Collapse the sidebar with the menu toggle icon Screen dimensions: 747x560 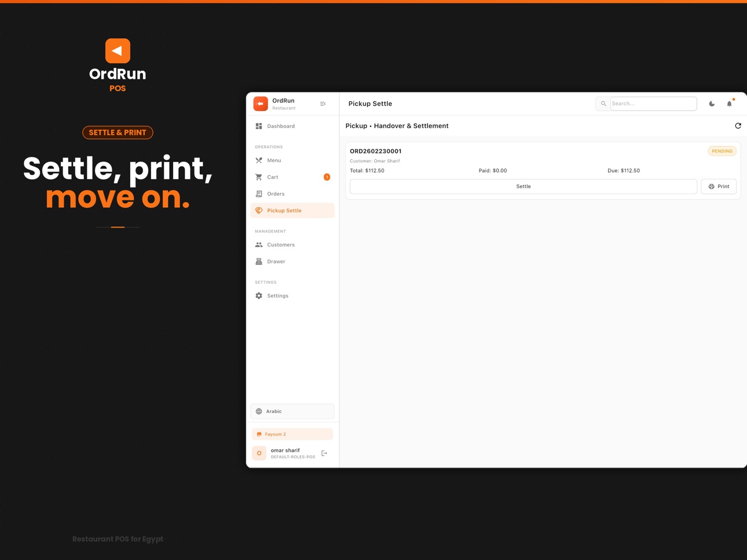pyautogui.click(x=323, y=104)
